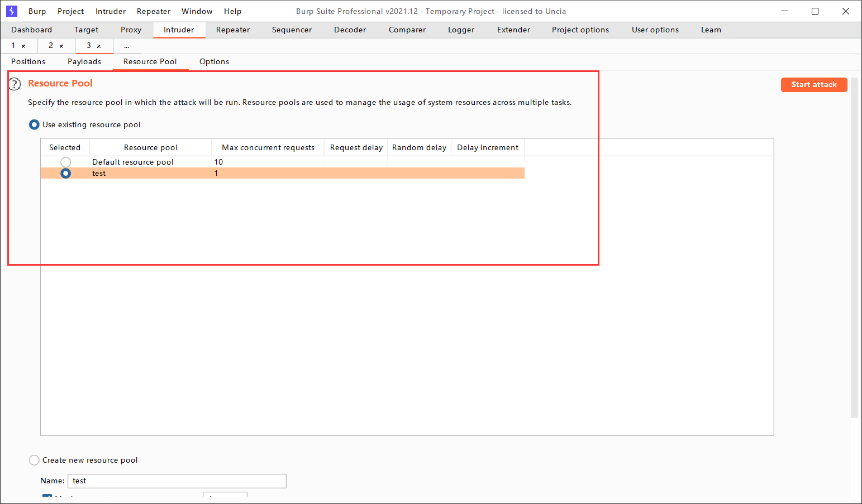Maximize the Burp Suite window
Screen dimensions: 862x504
pos(815,11)
